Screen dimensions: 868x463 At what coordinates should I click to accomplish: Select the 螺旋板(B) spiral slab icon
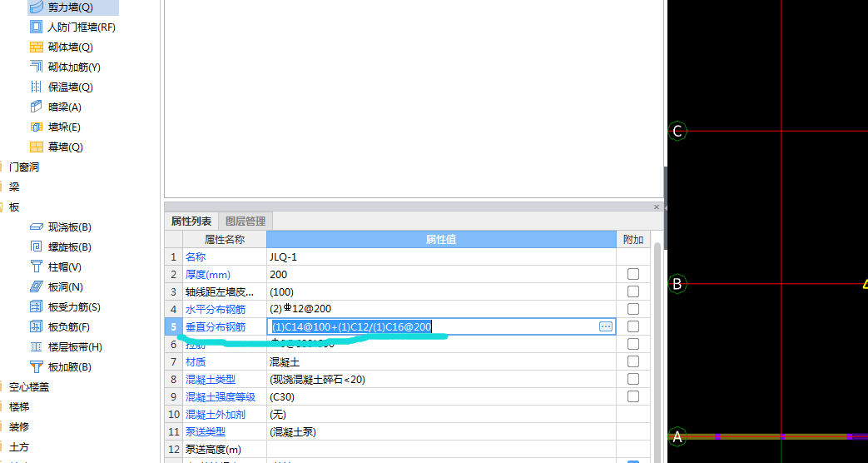(x=36, y=246)
